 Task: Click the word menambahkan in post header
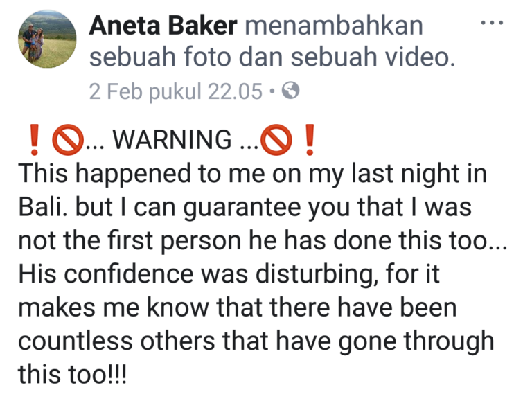point(334,26)
